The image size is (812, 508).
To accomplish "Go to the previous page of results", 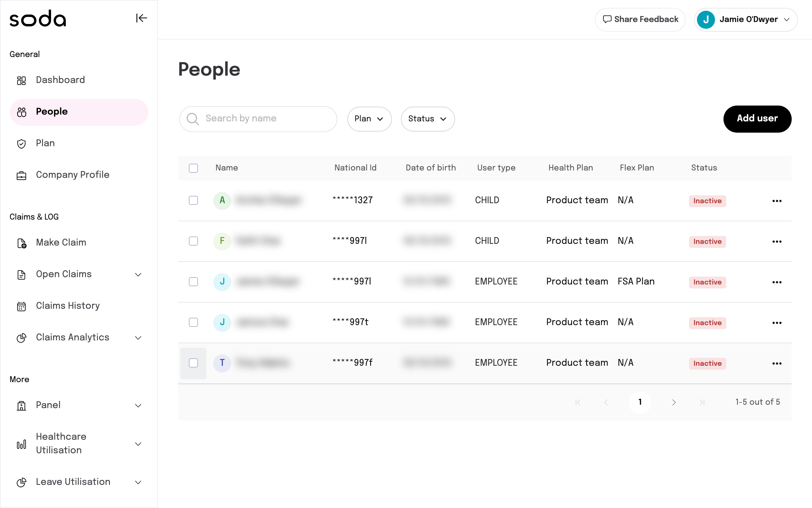I will coord(606,402).
